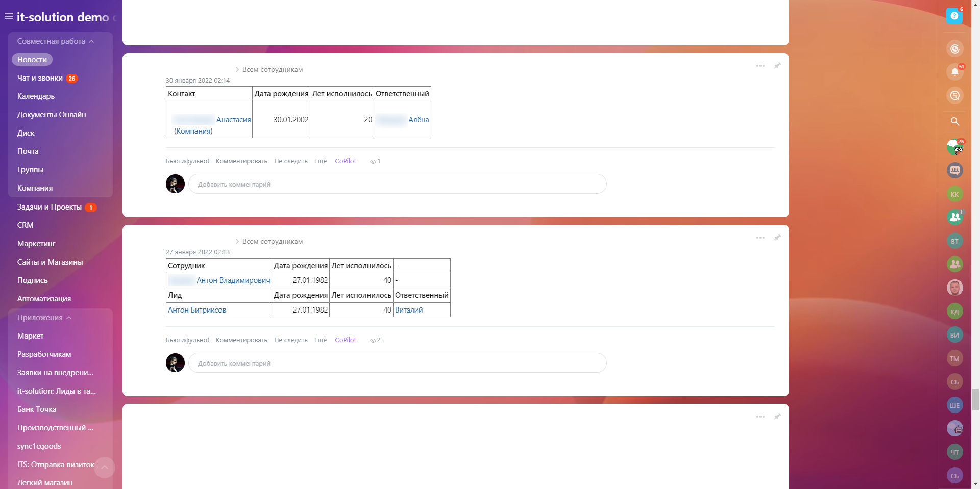The width and height of the screenshot is (980, 489).
Task: Open the green group avatar between ВТ and photo
Action: (x=955, y=264)
